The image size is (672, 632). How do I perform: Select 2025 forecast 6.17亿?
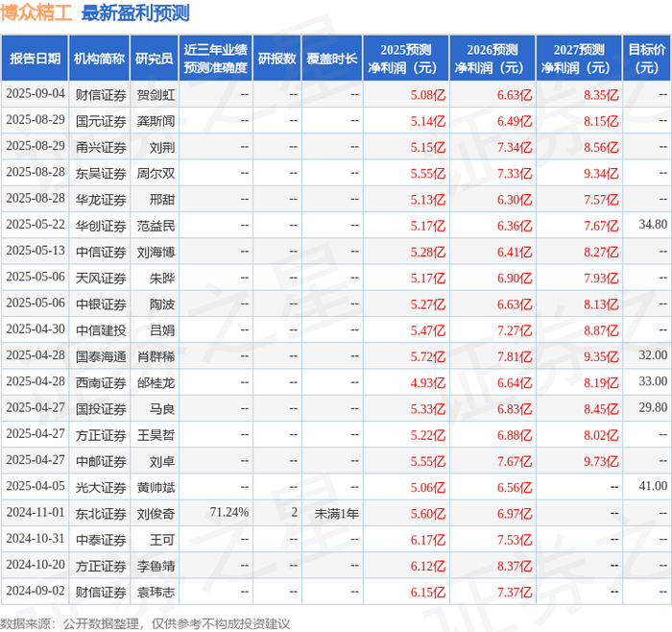tap(428, 540)
